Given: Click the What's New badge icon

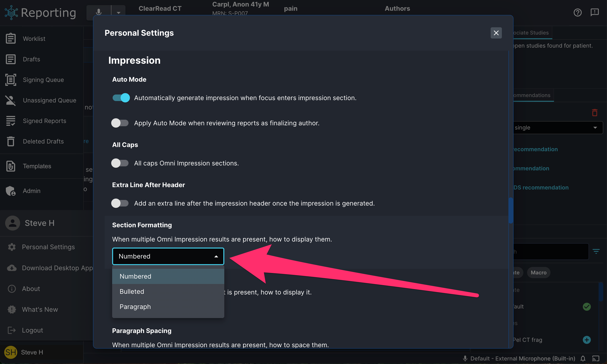Looking at the screenshot, I should coord(11,310).
